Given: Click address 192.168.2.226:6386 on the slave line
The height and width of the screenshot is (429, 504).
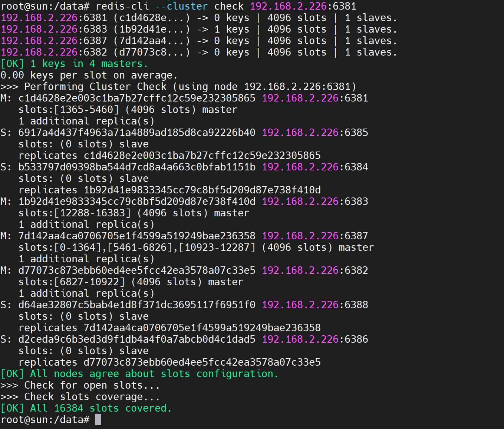Looking at the screenshot, I should coord(315,339).
